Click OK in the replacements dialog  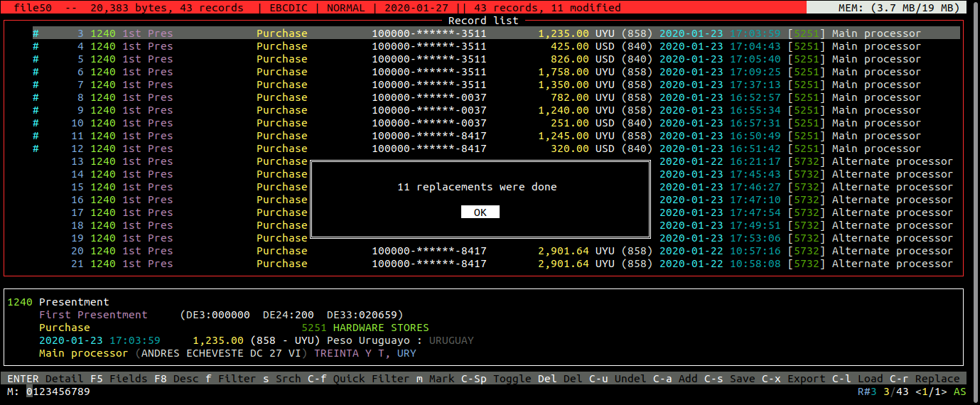click(480, 212)
